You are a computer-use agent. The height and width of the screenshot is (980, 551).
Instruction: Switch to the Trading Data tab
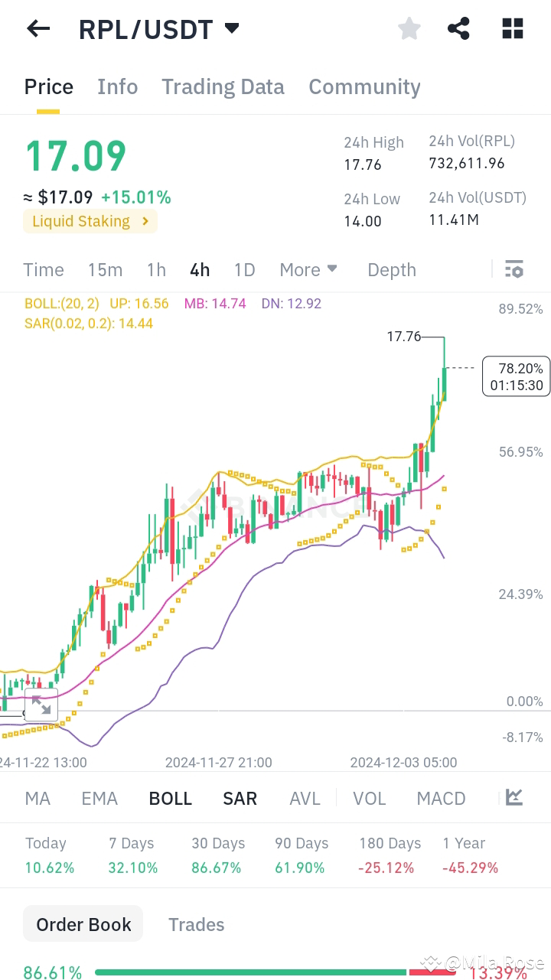point(223,86)
